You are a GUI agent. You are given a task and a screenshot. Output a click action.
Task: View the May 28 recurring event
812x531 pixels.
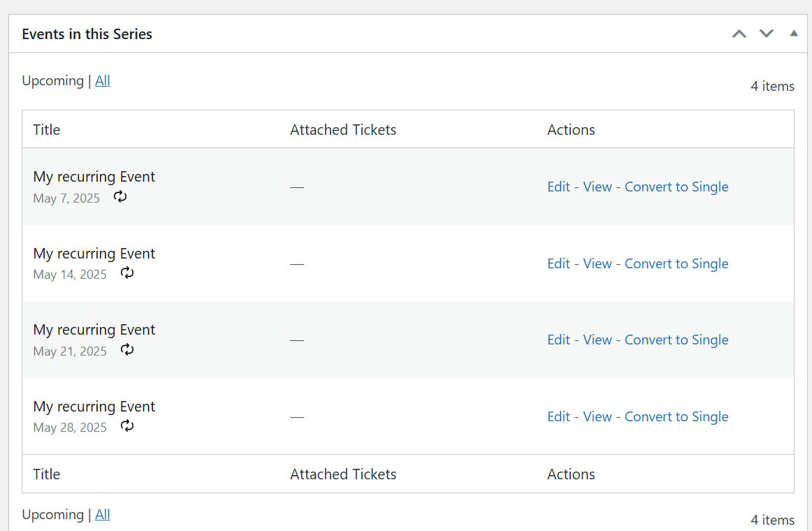tap(597, 416)
